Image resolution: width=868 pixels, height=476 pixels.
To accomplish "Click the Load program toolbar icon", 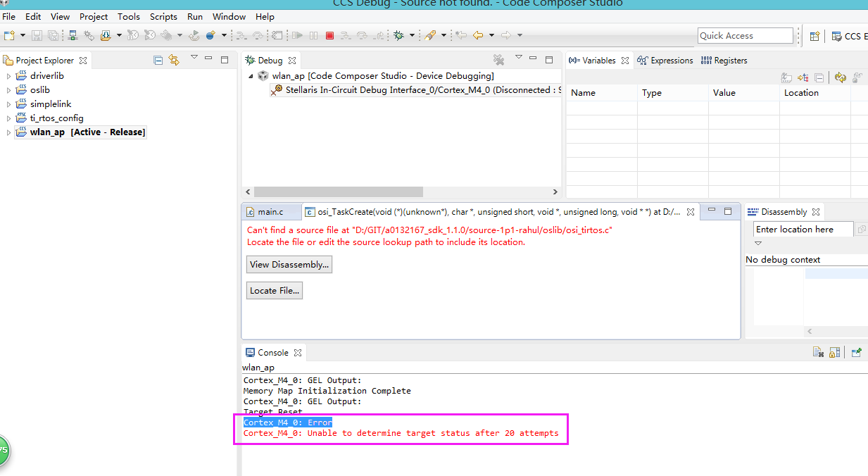I will pos(106,35).
